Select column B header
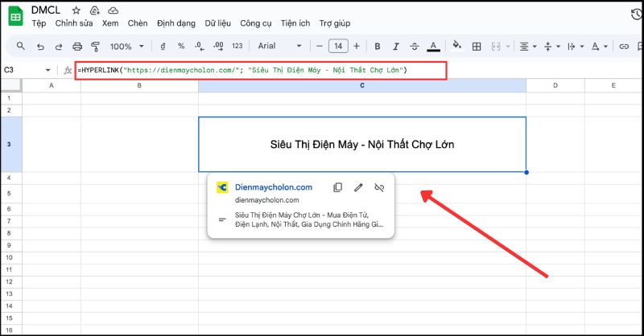644x336 pixels. click(139, 85)
